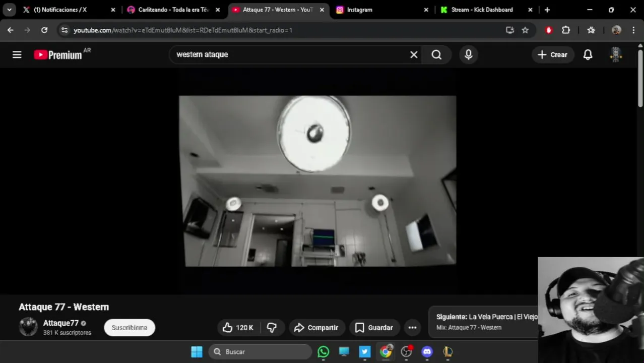The height and width of the screenshot is (363, 644).
Task: Like the video showing 120 K
Action: tap(238, 328)
